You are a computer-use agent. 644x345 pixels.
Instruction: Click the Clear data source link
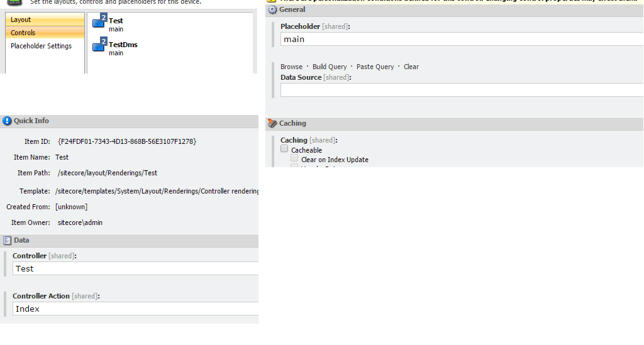[x=411, y=67]
